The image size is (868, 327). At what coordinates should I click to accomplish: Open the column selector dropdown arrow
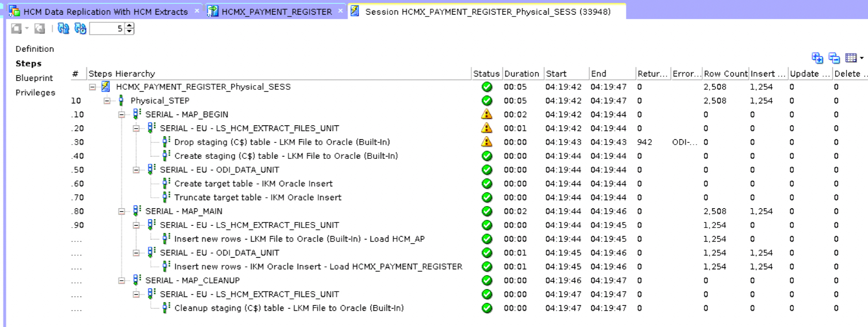(x=862, y=58)
